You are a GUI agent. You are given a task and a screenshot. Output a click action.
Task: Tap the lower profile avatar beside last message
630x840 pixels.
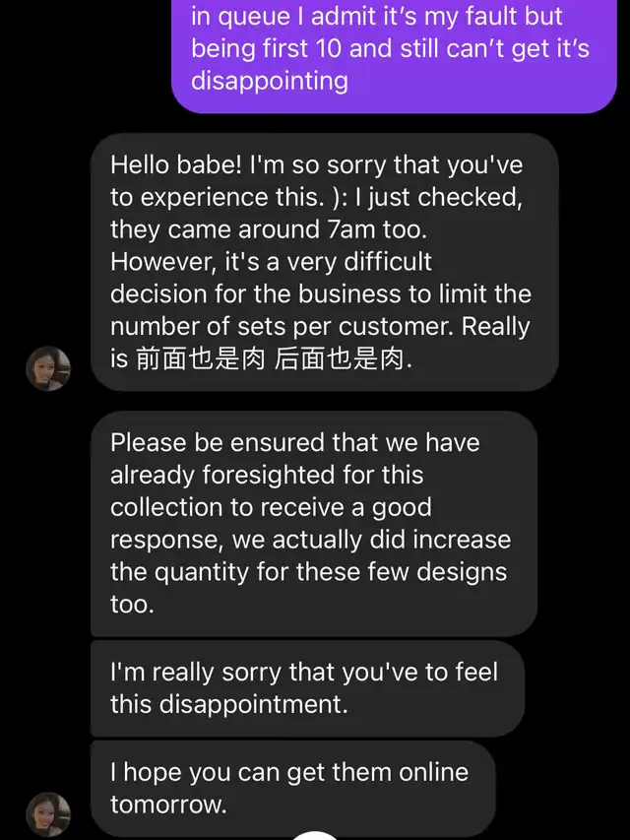tap(48, 813)
